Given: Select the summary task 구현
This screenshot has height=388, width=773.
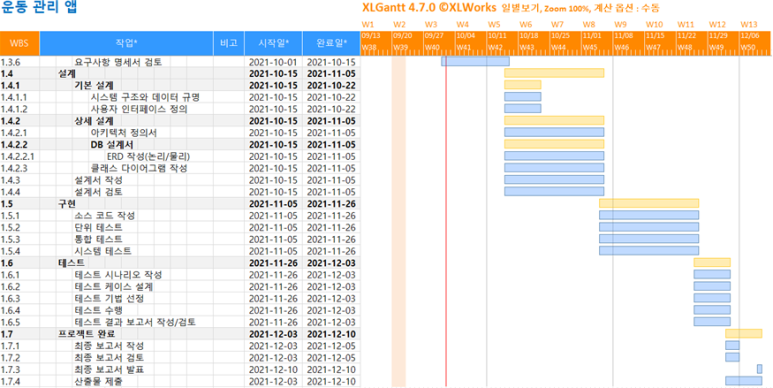Looking at the screenshot, I should 67,204.
